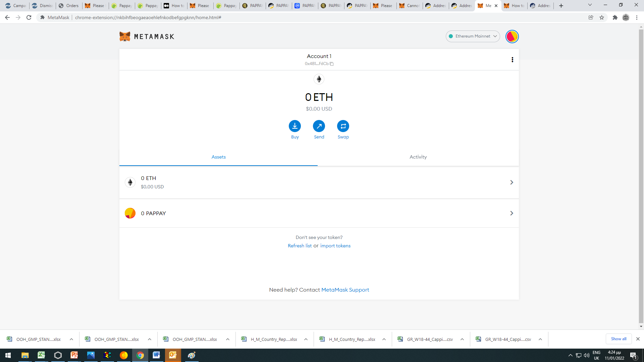
Task: Open account options three-dot menu
Action: [512, 60]
